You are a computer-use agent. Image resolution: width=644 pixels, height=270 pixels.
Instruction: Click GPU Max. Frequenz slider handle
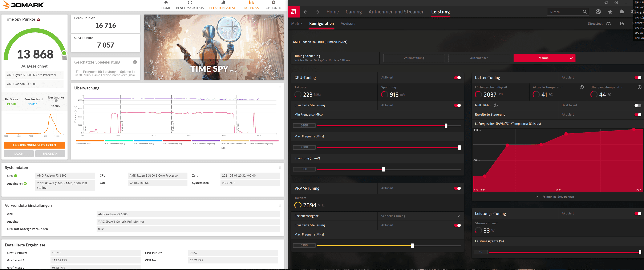coord(459,148)
